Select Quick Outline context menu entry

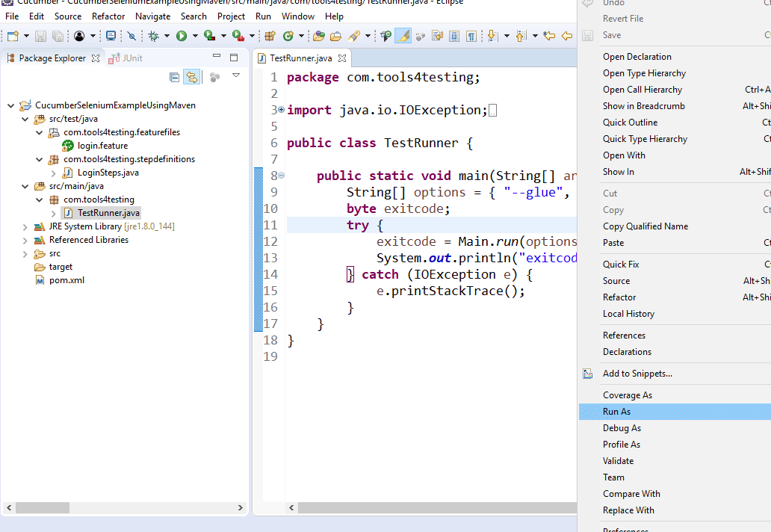pyautogui.click(x=675, y=123)
